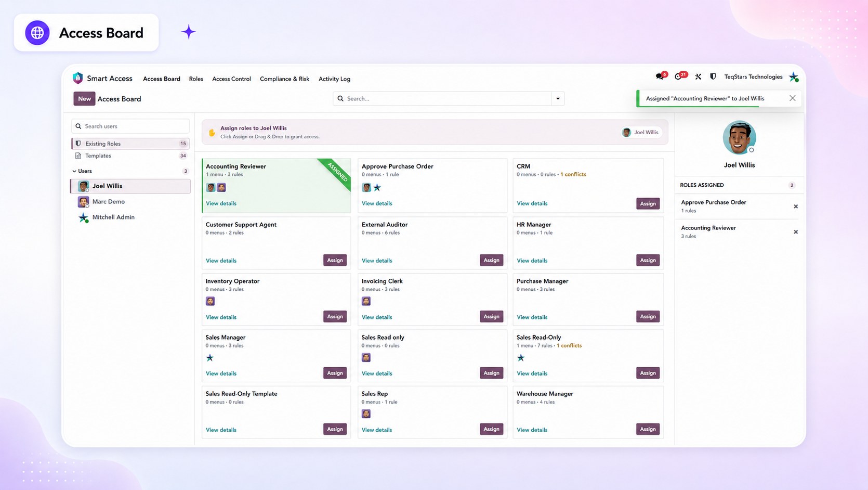Screen dimensions: 868x490
Task: Click "1 conflicts" on the CRM card
Action: click(x=573, y=175)
